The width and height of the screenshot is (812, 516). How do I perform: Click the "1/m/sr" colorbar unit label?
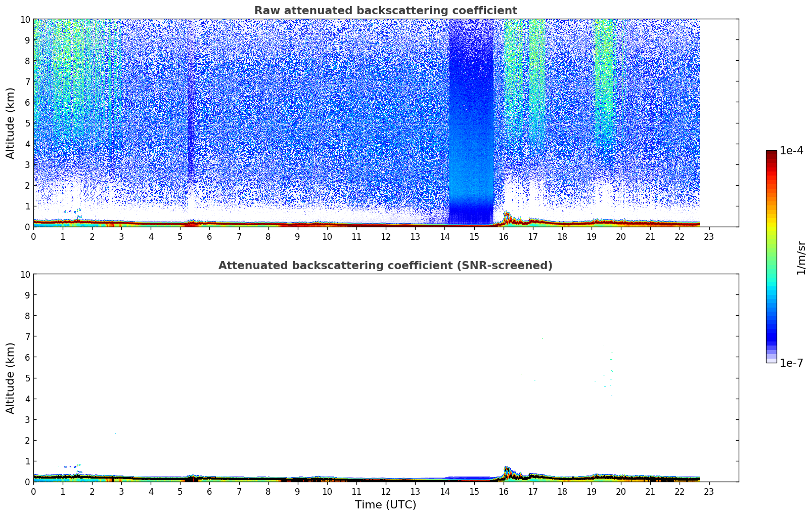800,257
